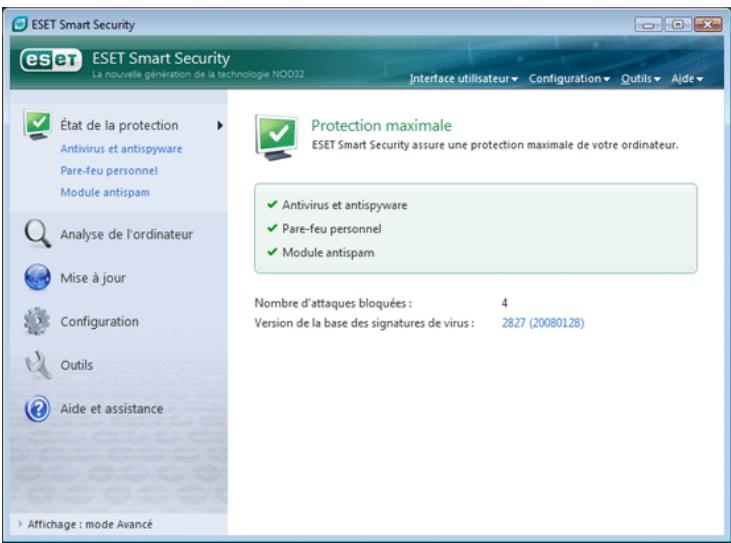Click the magnifier icon for Analyse de l'ordinateur

pyautogui.click(x=37, y=234)
